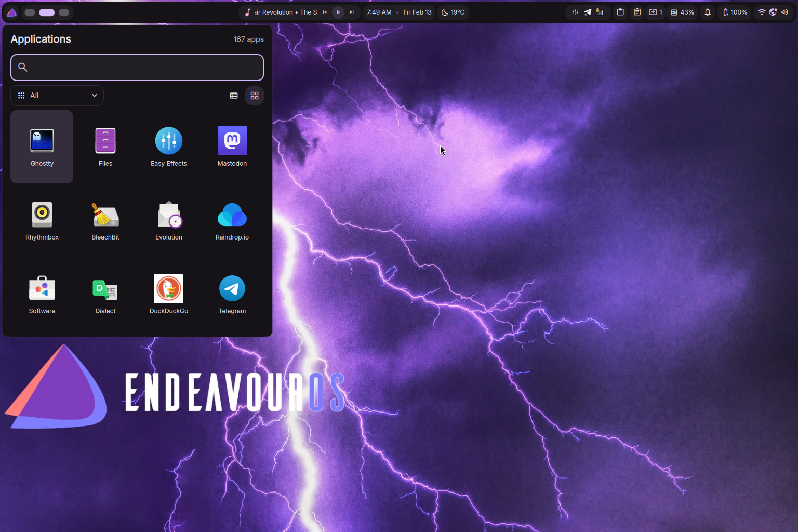Open the Rhythmbox music player

tap(42, 220)
